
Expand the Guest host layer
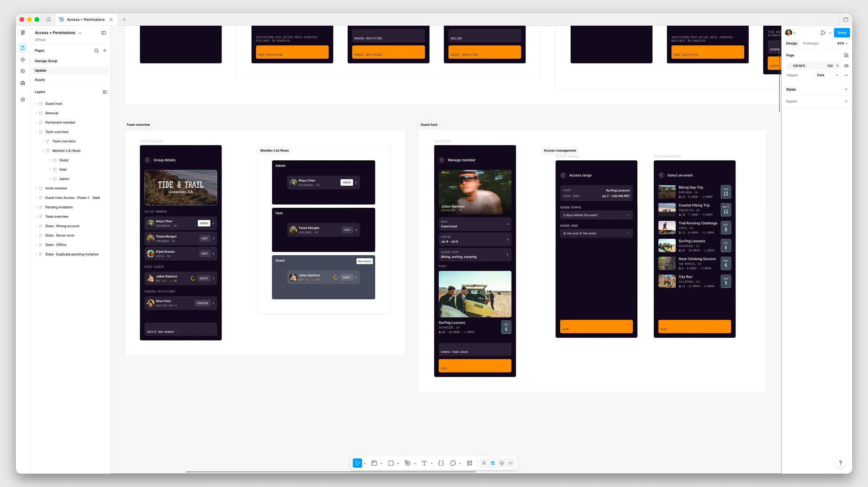pyautogui.click(x=36, y=104)
